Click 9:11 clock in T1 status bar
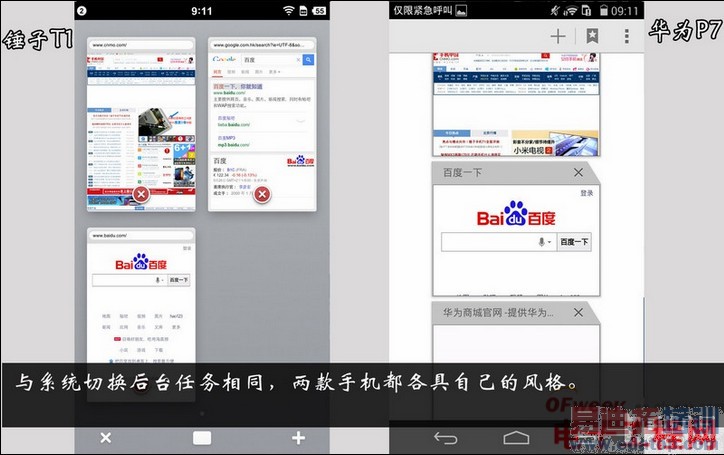724x455 pixels. (x=202, y=11)
